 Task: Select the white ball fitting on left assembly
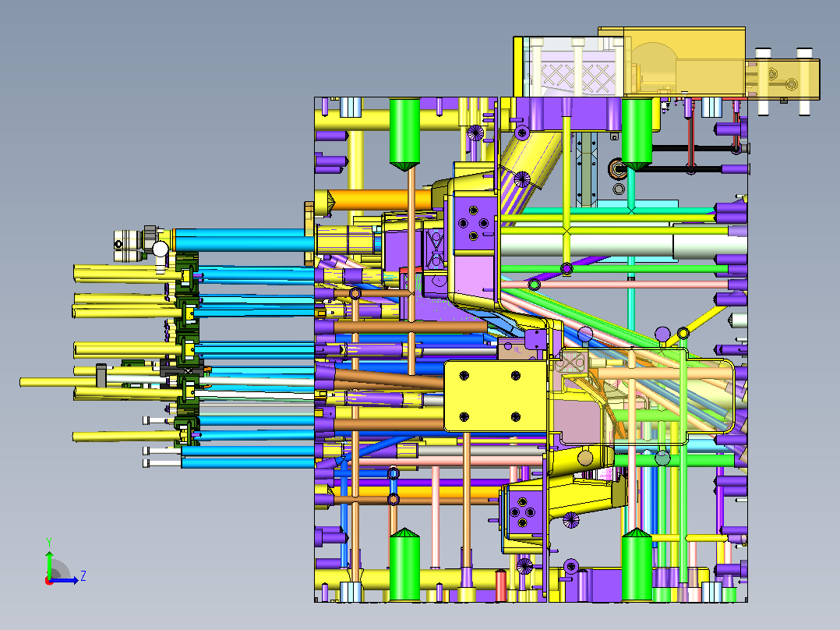pyautogui.click(x=161, y=249)
